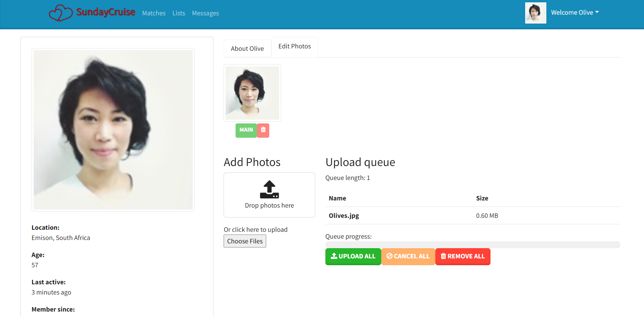Click the upload cloud icon in drop zone
Screen dimensions: 644x316
[269, 190]
